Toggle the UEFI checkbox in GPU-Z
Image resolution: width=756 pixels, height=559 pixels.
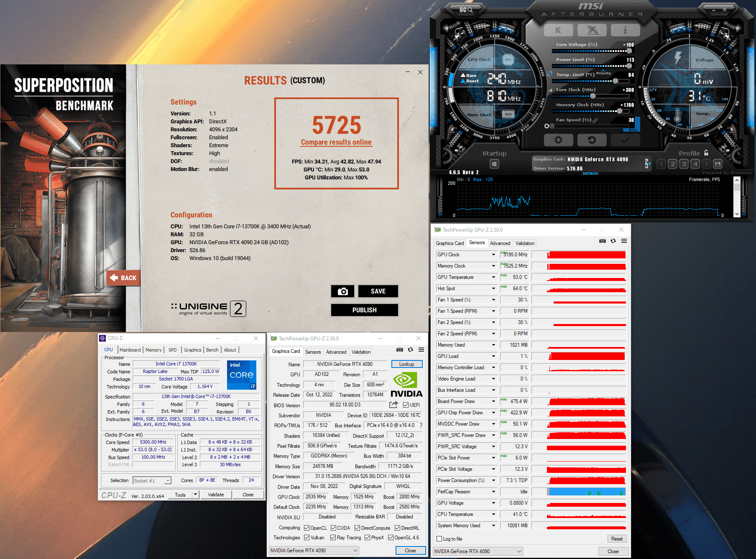[x=406, y=405]
